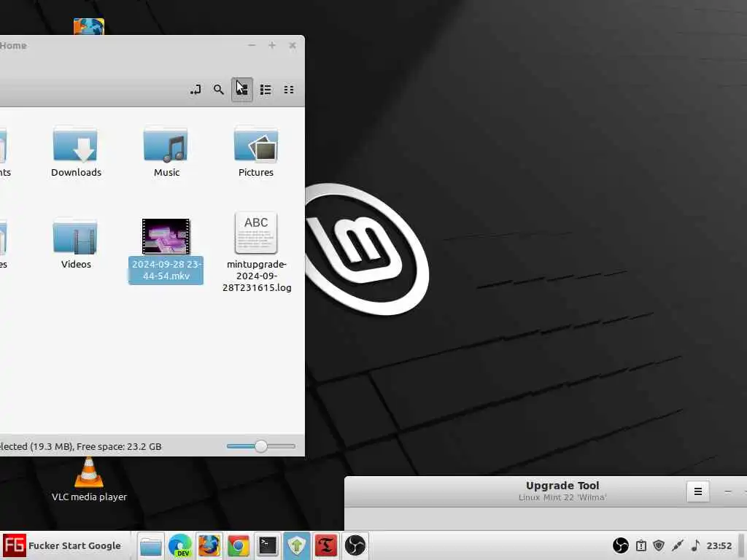Open the Pictures folder
The width and height of the screenshot is (747, 560).
tap(256, 152)
